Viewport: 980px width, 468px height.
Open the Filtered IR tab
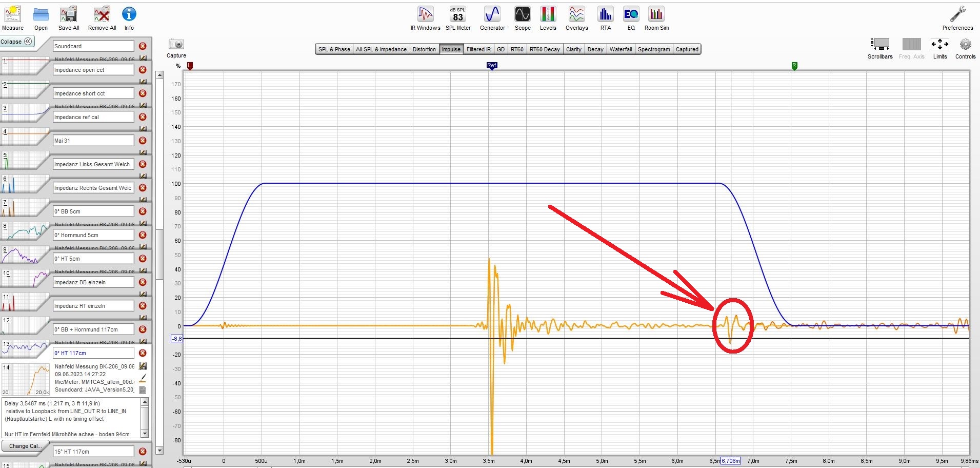click(x=478, y=49)
